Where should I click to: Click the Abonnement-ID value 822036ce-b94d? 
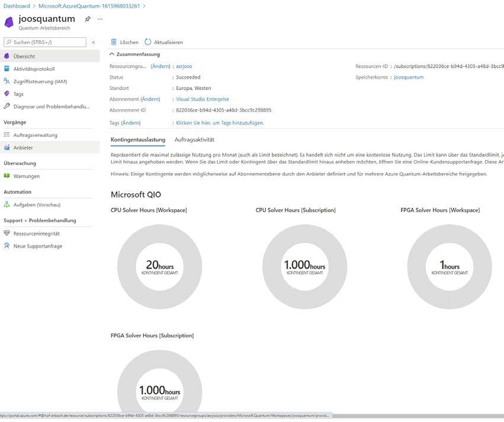(x=224, y=110)
